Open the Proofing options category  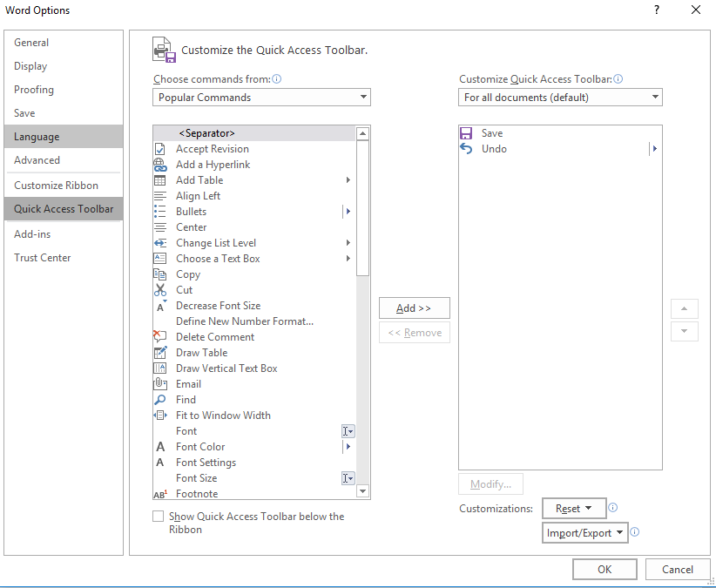click(64, 90)
